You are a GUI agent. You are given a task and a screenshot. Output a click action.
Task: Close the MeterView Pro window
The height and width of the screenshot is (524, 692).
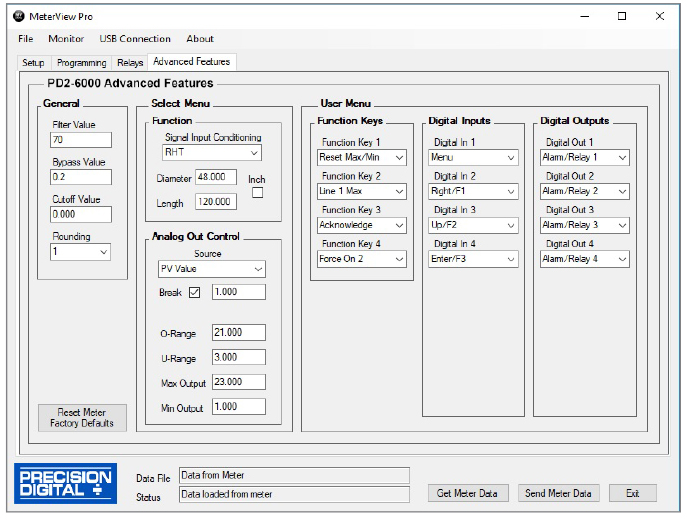660,16
